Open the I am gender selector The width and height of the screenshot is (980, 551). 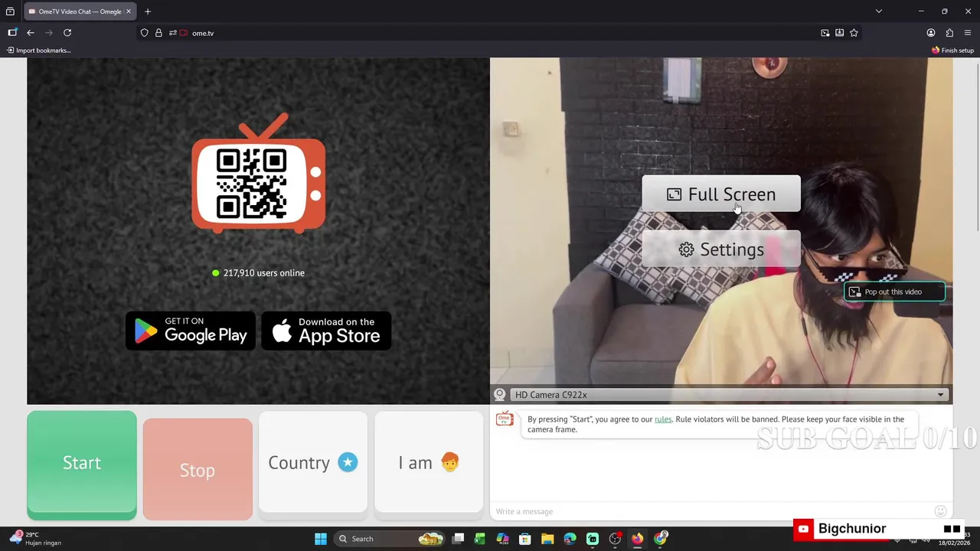[429, 463]
